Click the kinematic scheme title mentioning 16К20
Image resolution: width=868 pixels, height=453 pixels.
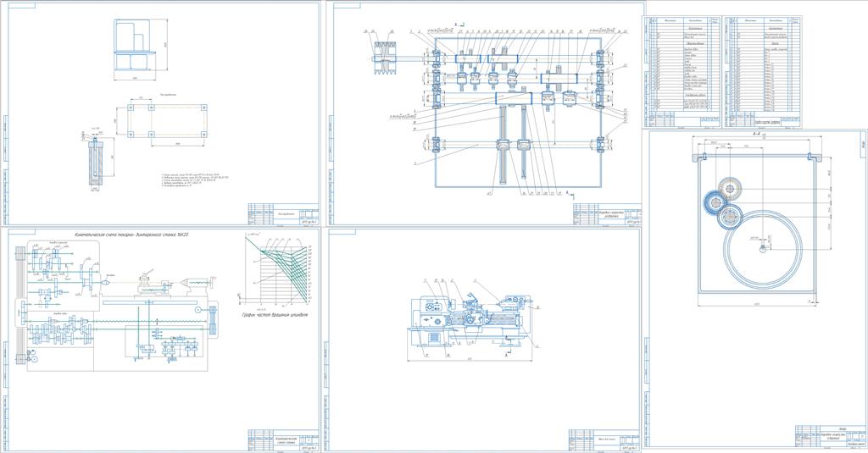[131, 235]
